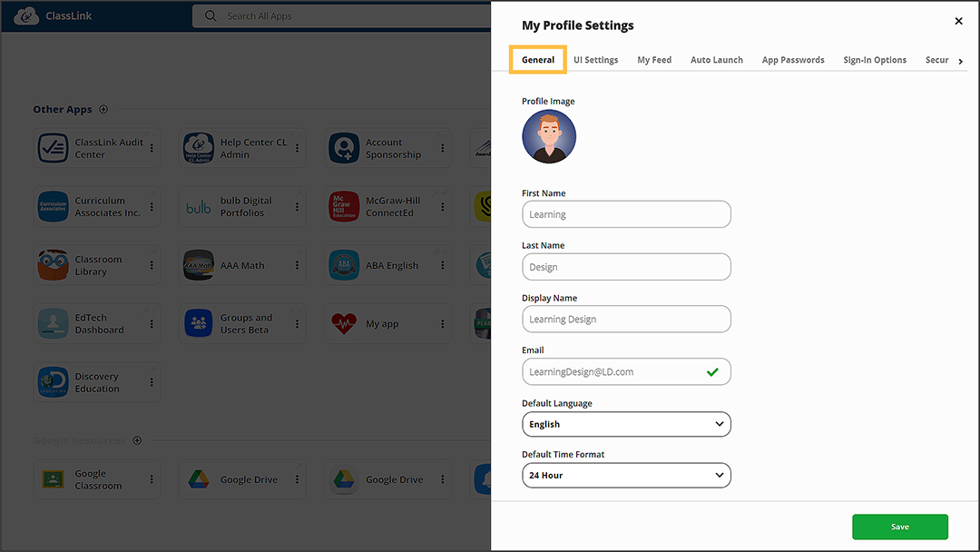980x552 pixels.
Task: Open Curriculum Associates Inc. app icon
Action: pyautogui.click(x=54, y=206)
